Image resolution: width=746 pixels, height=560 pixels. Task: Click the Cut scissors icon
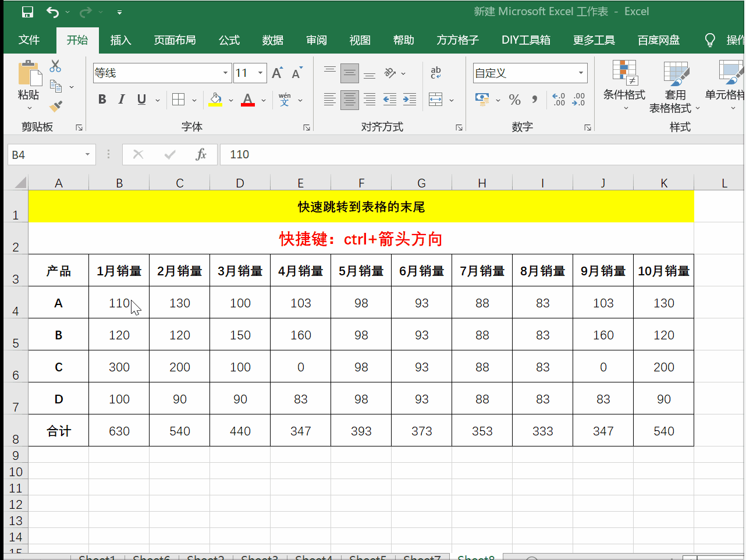pyautogui.click(x=55, y=66)
